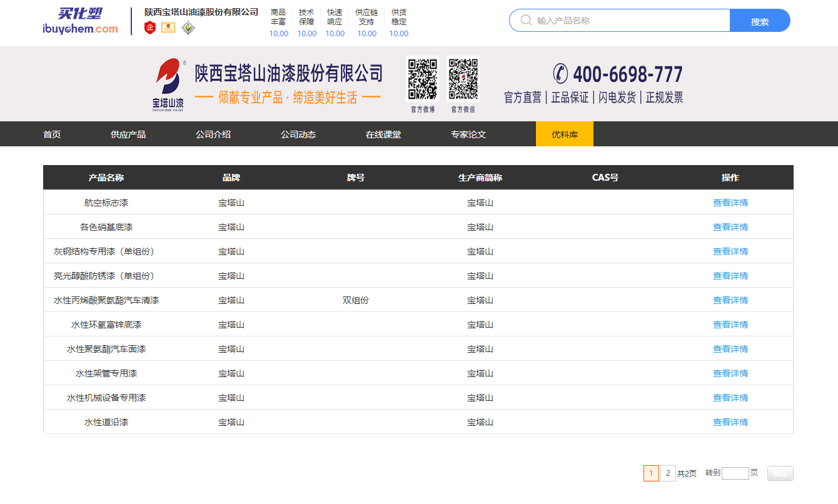Click product name 水性架管专用漆
838x504 pixels.
coord(106,373)
